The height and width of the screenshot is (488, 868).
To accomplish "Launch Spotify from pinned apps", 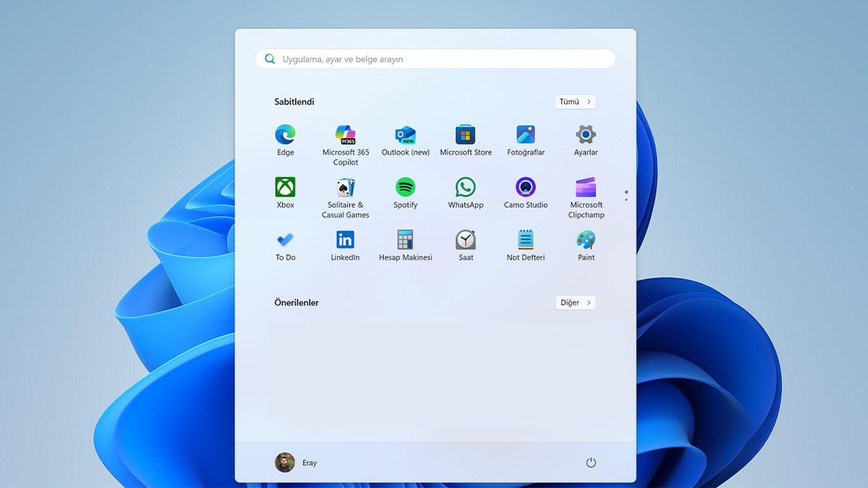I will [x=405, y=188].
